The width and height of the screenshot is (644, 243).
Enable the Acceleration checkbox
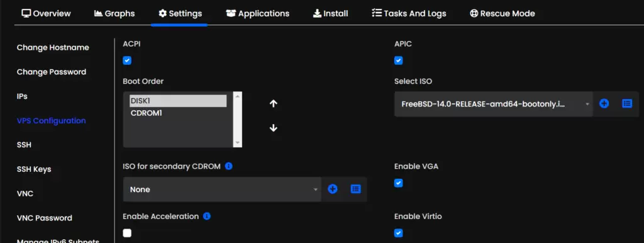click(x=127, y=233)
